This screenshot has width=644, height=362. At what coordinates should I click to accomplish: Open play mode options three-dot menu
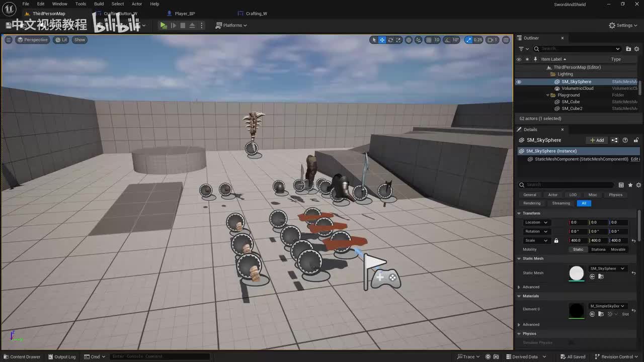click(x=202, y=25)
